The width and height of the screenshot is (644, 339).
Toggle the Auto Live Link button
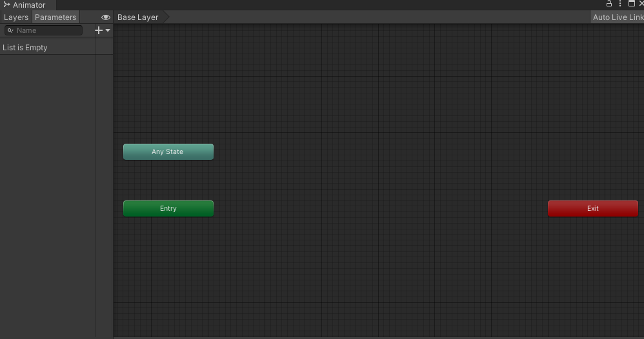[618, 17]
